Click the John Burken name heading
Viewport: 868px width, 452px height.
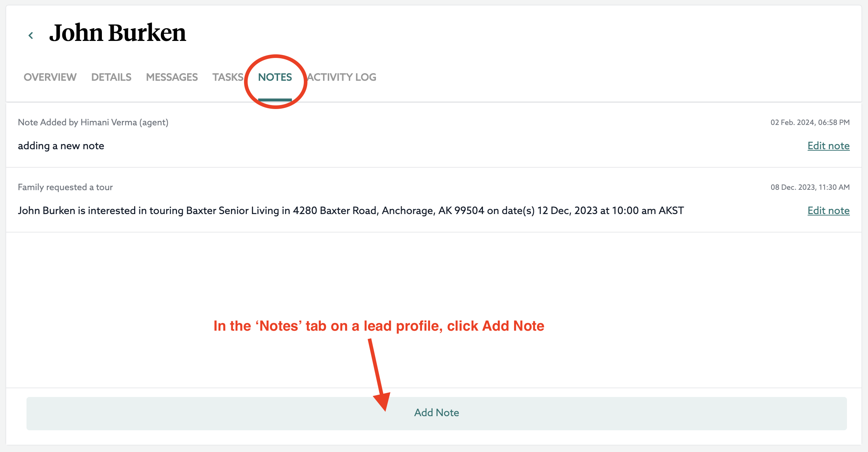click(x=118, y=33)
